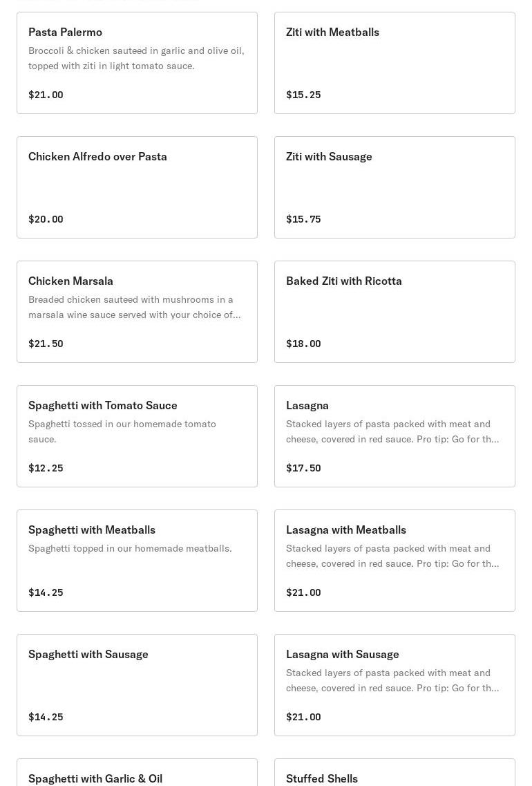This screenshot has height=786, width=532.
Task: Click the Chicken Marsala title
Action: 70,281
